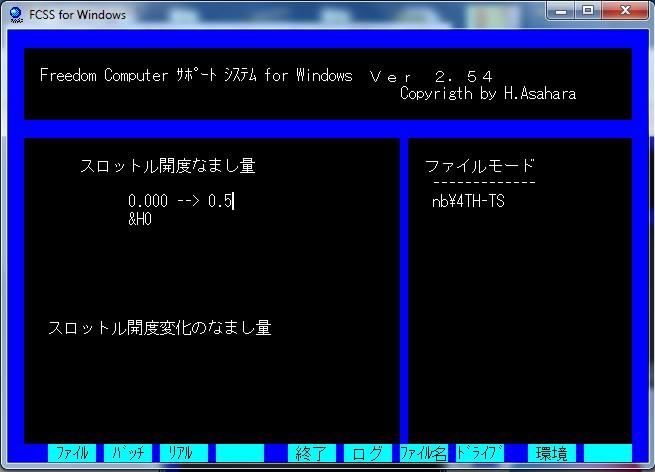655x472 pixels.
Task: Open the ログ function
Action: coord(368,453)
